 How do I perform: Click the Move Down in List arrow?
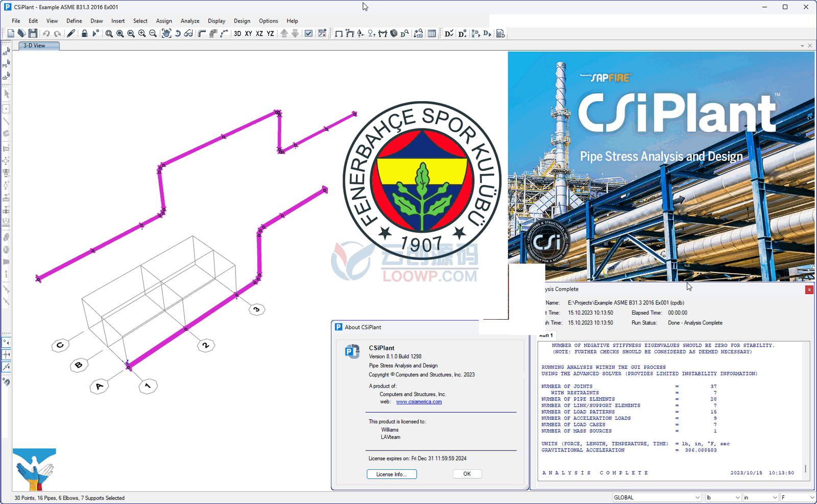(x=295, y=34)
